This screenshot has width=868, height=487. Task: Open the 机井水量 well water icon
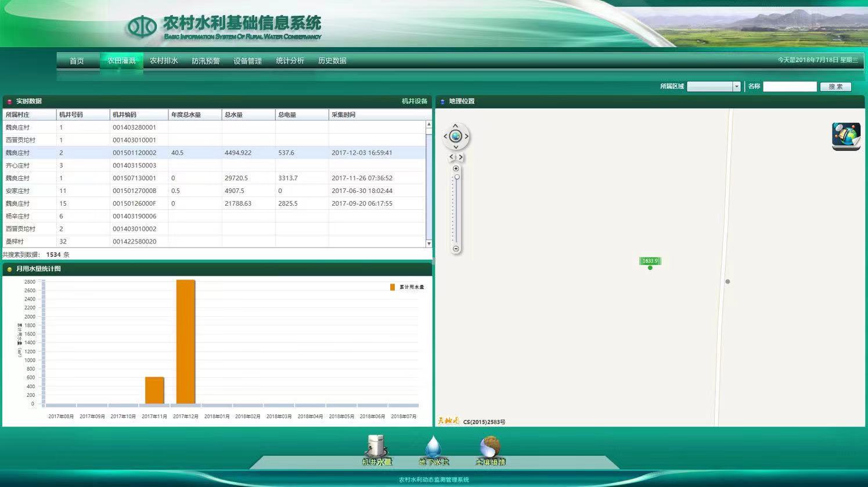pos(377,449)
